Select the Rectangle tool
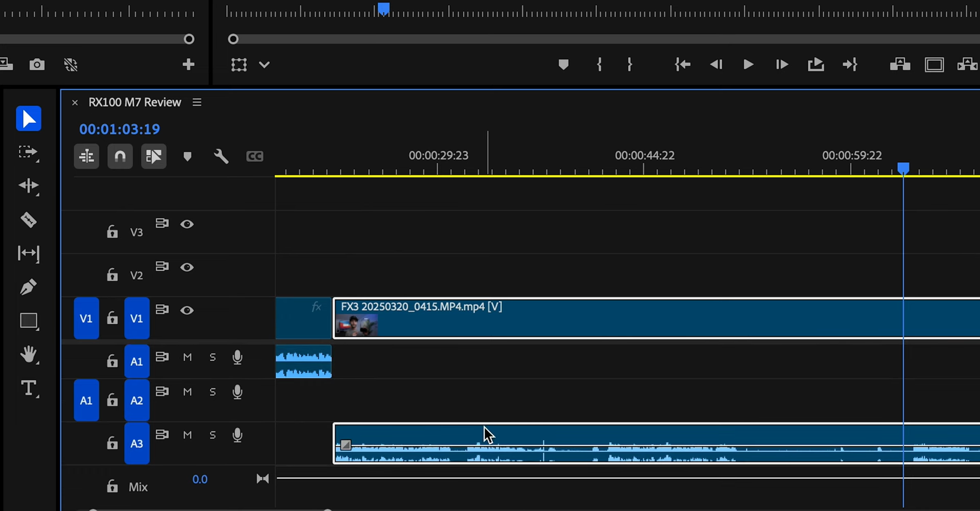The height and width of the screenshot is (511, 980). (28, 321)
